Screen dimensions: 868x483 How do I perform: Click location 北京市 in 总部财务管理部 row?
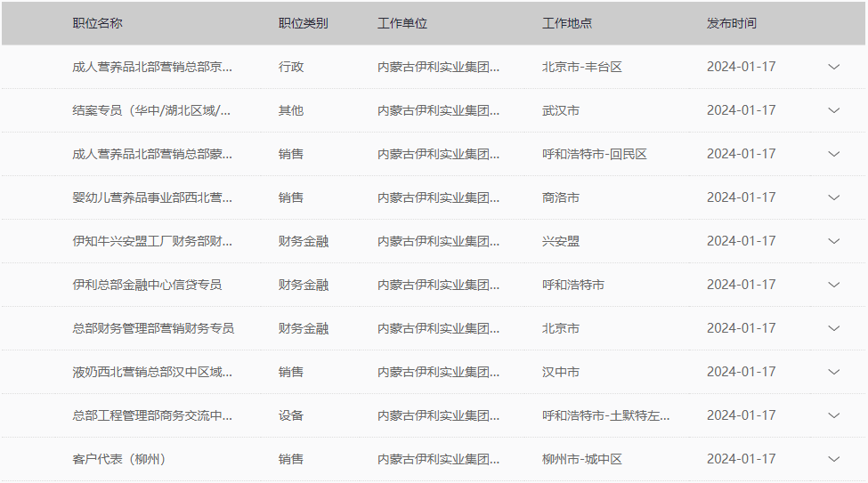coord(561,328)
